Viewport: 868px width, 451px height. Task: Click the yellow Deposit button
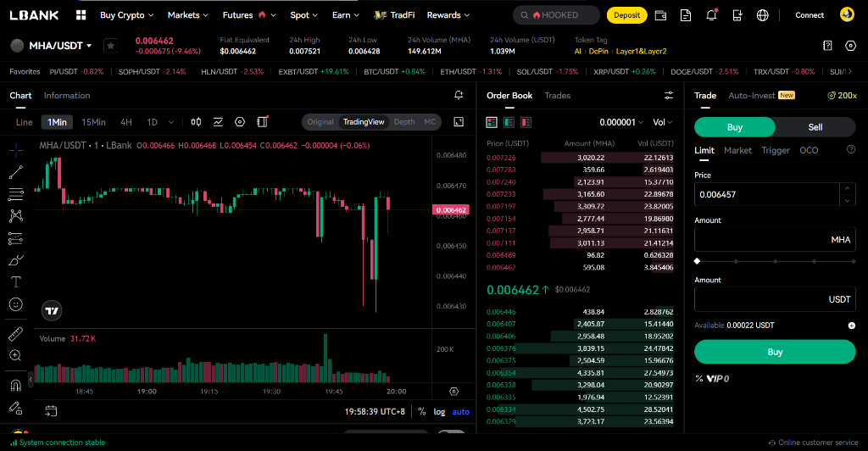pyautogui.click(x=626, y=15)
